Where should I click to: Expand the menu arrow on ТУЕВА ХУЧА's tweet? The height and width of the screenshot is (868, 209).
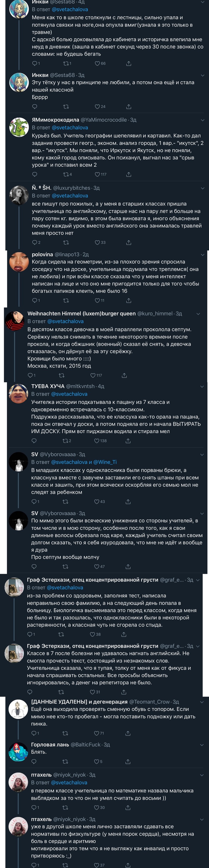pos(202,386)
